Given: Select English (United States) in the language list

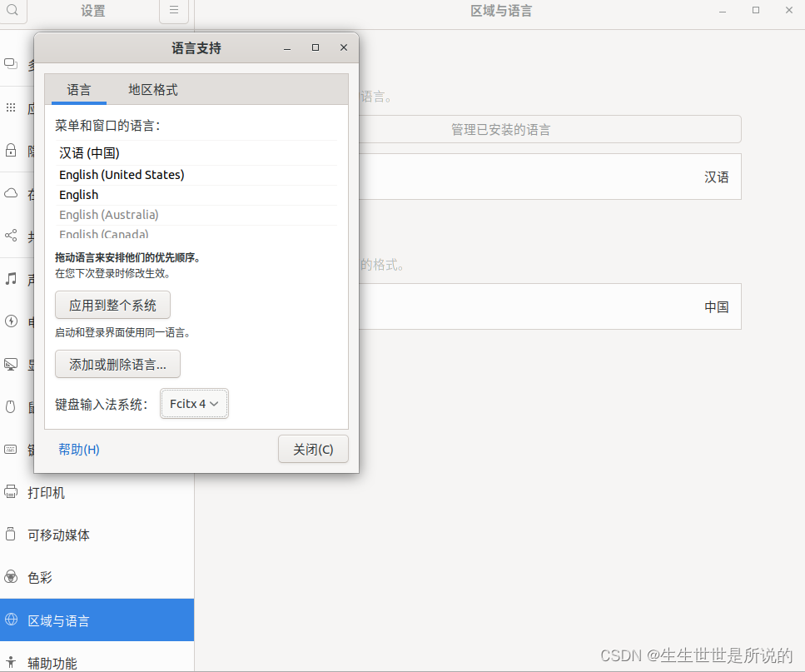Looking at the screenshot, I should (121, 175).
